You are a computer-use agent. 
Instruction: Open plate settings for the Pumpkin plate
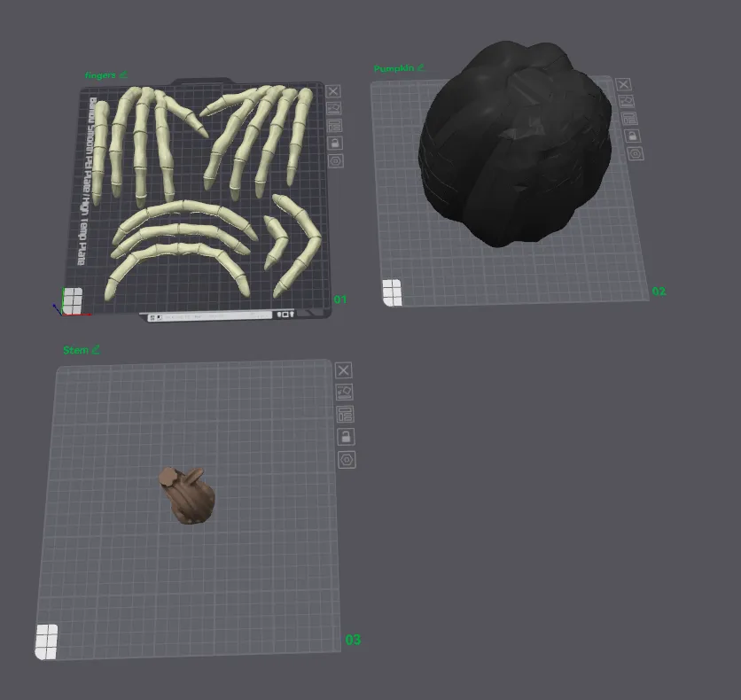(x=636, y=152)
